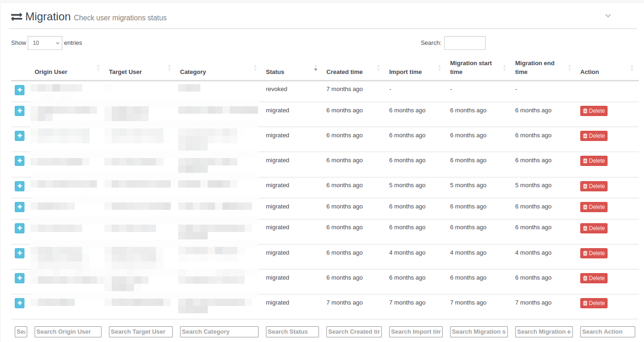Click the Search Status filter field
This screenshot has height=342, width=644.
[292, 332]
